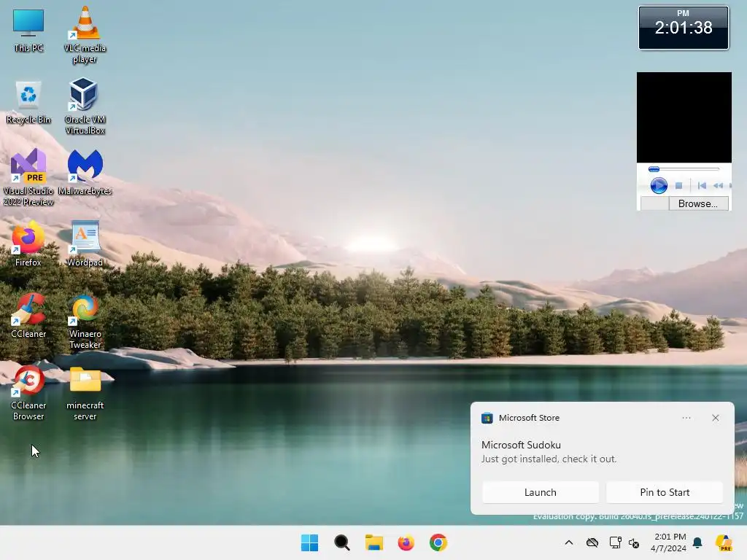Screen dimensions: 747x560
Task: Click the Microsoft Sudoku notification title
Action: [x=521, y=445]
